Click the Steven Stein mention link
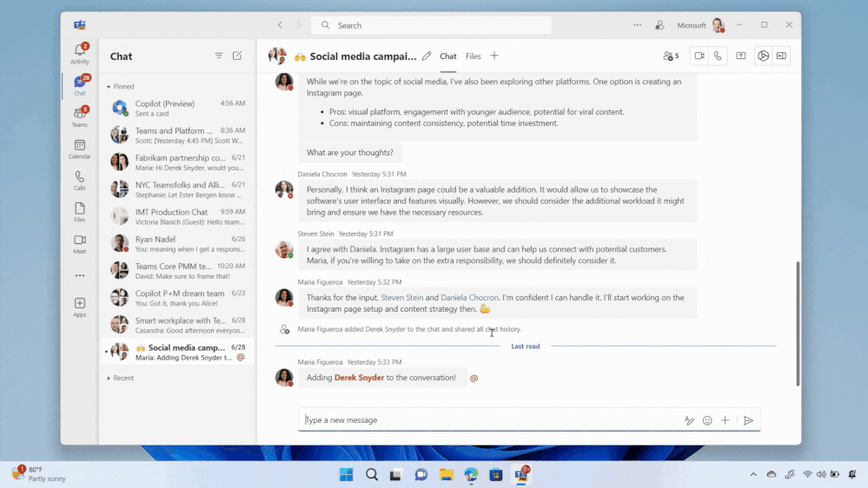 [402, 298]
